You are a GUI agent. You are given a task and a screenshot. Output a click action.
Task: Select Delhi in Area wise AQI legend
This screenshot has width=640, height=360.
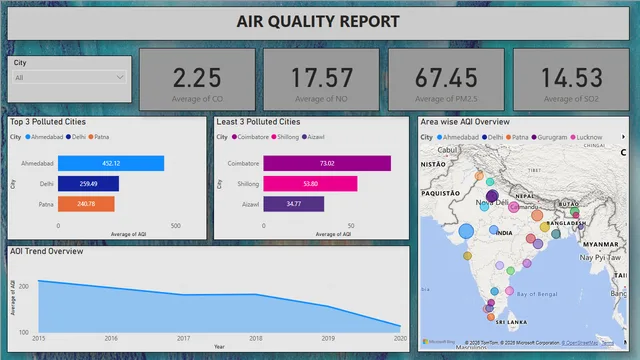[x=492, y=137]
